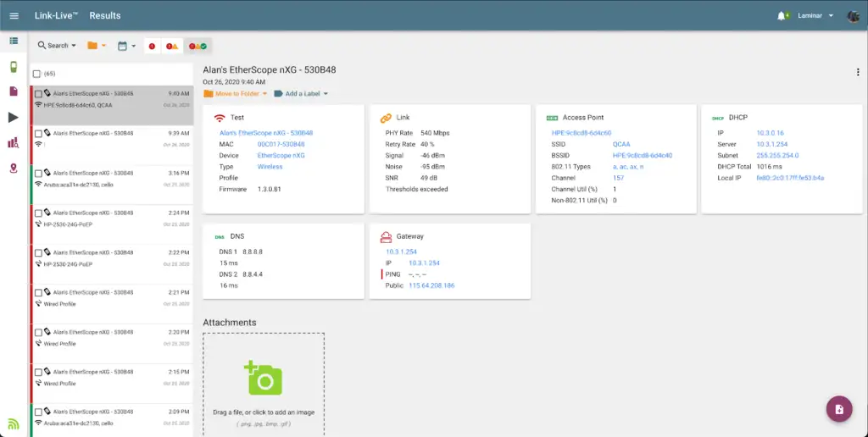Image resolution: width=868 pixels, height=437 pixels.
Task: Click the Type link Wireless
Action: tap(270, 167)
